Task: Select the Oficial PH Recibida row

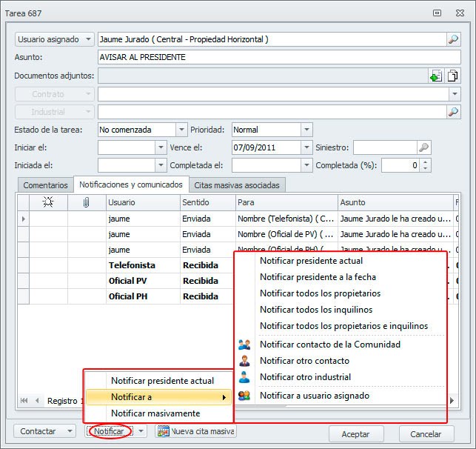Action: 126,296
